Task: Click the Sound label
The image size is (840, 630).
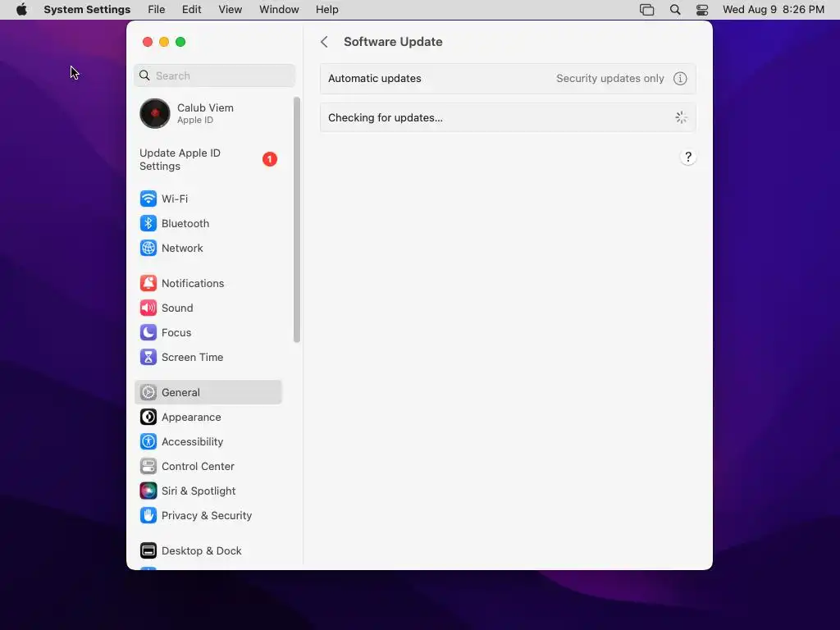Action: (x=177, y=308)
